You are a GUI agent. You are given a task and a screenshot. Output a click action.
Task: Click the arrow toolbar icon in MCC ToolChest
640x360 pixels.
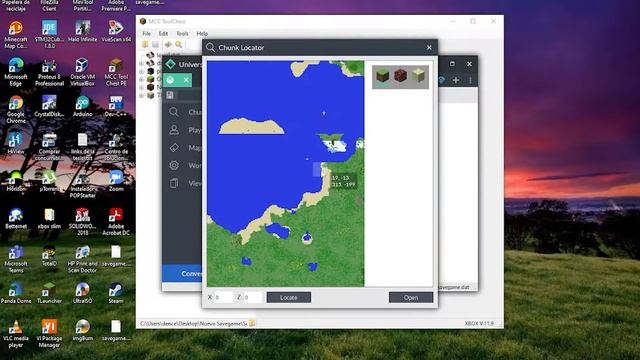(168, 44)
